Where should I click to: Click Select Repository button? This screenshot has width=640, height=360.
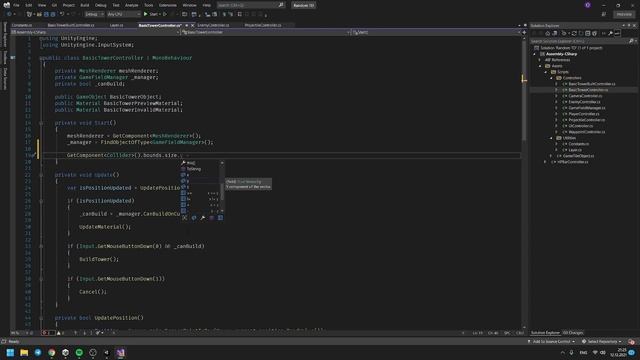(602, 342)
